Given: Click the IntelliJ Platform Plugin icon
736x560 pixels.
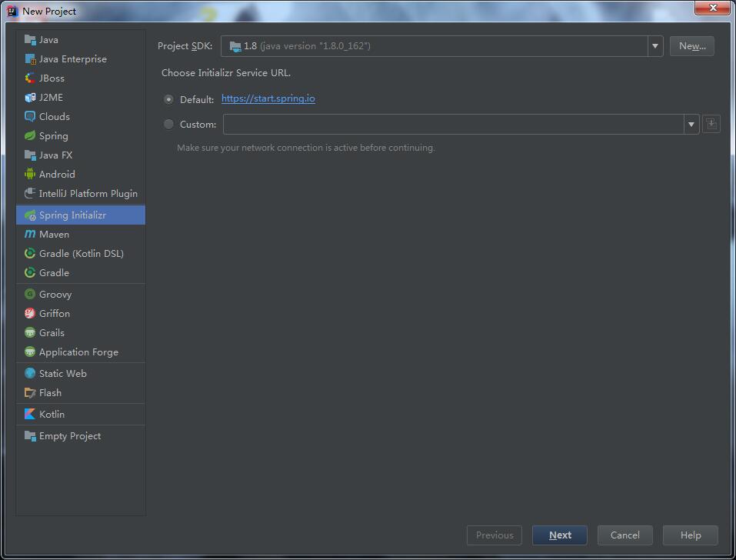Looking at the screenshot, I should [30, 193].
